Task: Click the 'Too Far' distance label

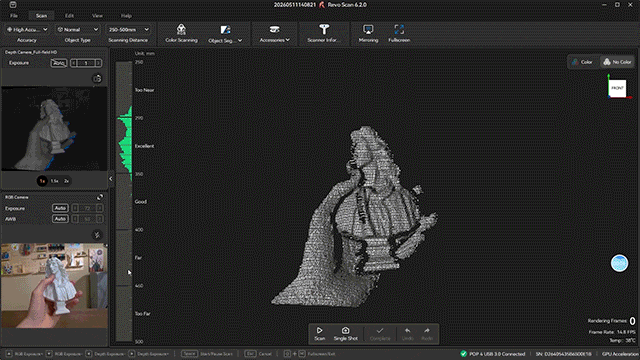Action: coord(142,313)
